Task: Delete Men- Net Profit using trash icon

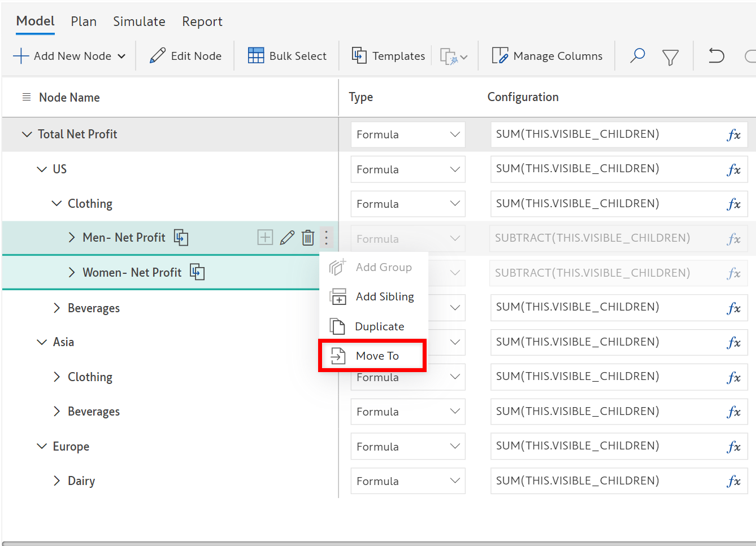Action: pyautogui.click(x=308, y=238)
